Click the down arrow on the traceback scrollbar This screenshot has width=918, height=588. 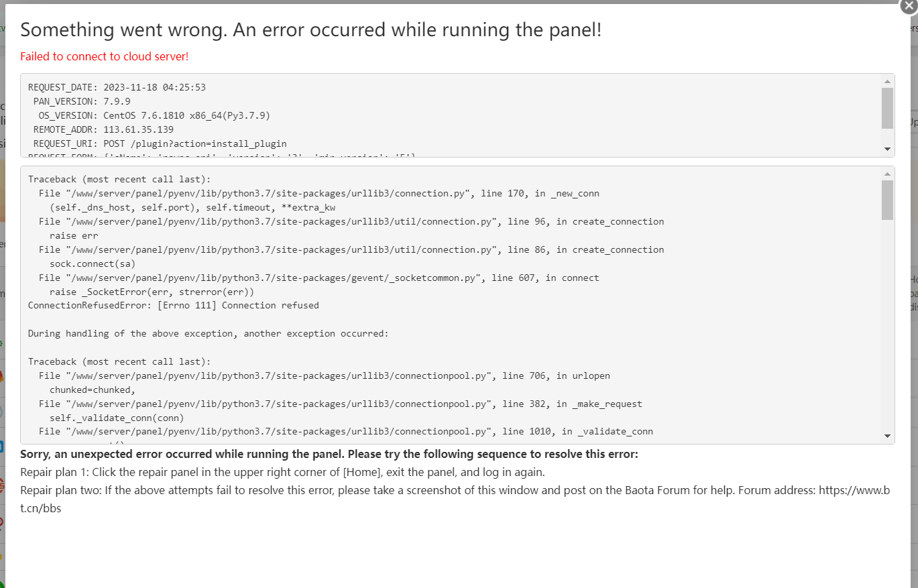click(886, 436)
